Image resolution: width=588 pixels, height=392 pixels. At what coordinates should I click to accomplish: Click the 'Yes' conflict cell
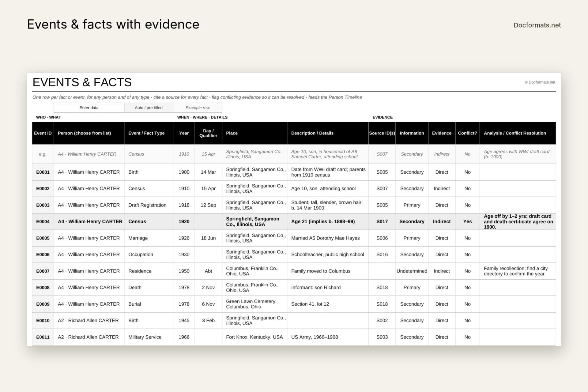[x=467, y=221]
